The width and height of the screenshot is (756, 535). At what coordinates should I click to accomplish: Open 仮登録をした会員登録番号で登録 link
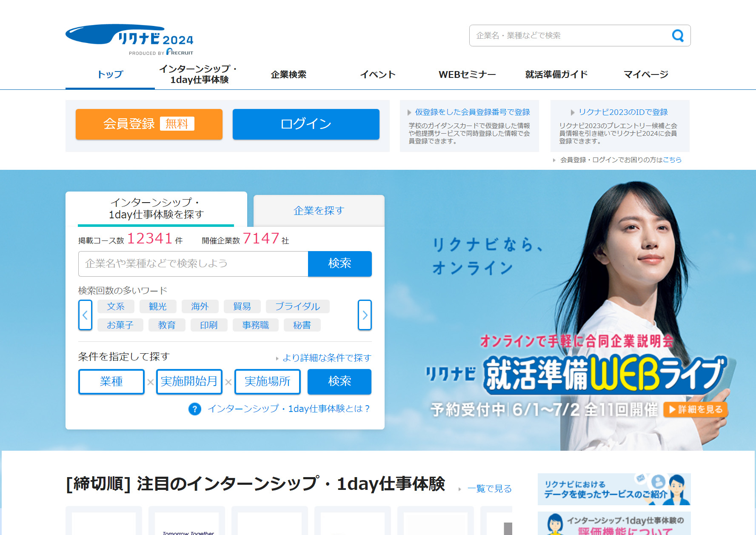[x=472, y=112]
